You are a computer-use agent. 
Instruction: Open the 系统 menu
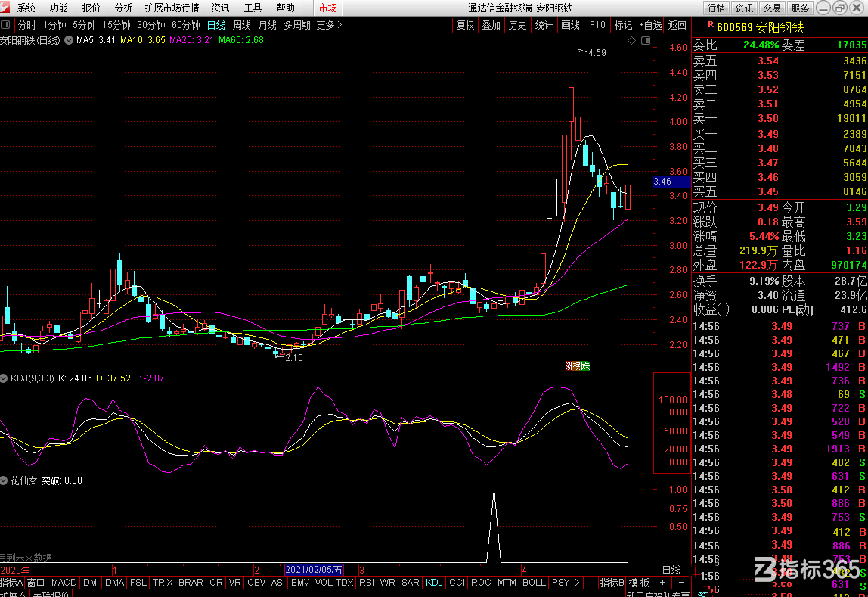coord(26,8)
